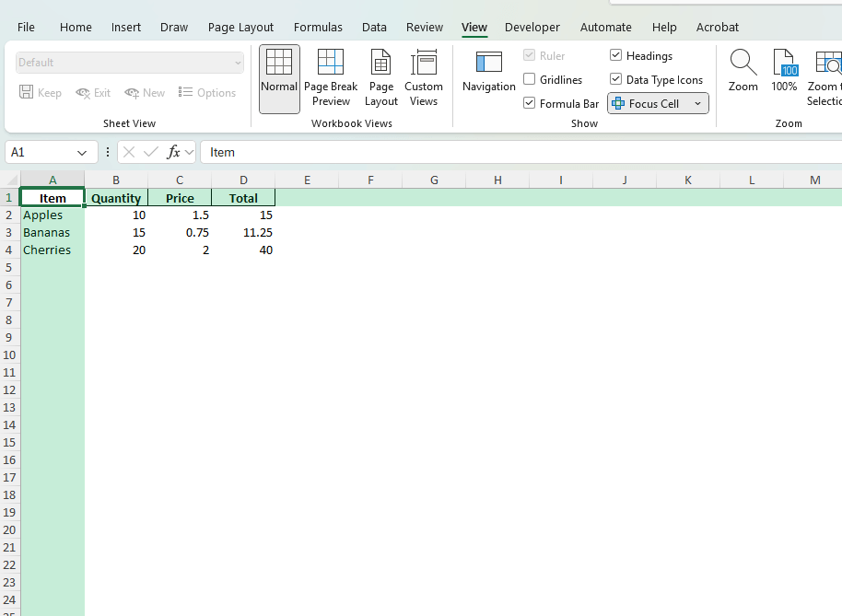
Task: Switch to Normal workbook view
Action: (279, 79)
